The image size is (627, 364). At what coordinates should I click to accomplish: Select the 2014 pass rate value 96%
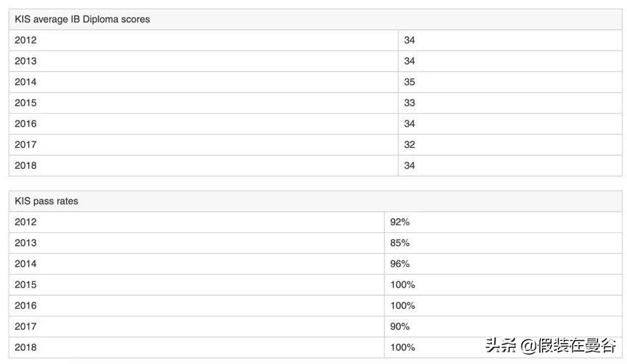(x=400, y=264)
